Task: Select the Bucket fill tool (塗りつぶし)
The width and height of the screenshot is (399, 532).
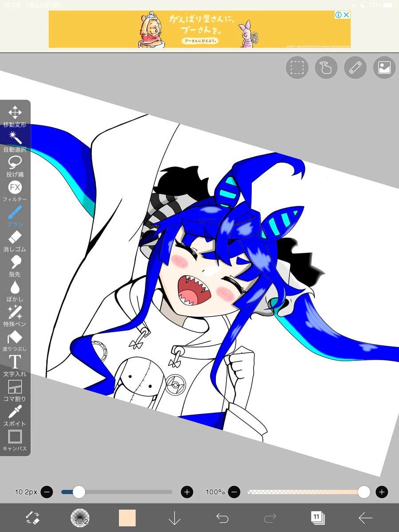Action: [15, 340]
